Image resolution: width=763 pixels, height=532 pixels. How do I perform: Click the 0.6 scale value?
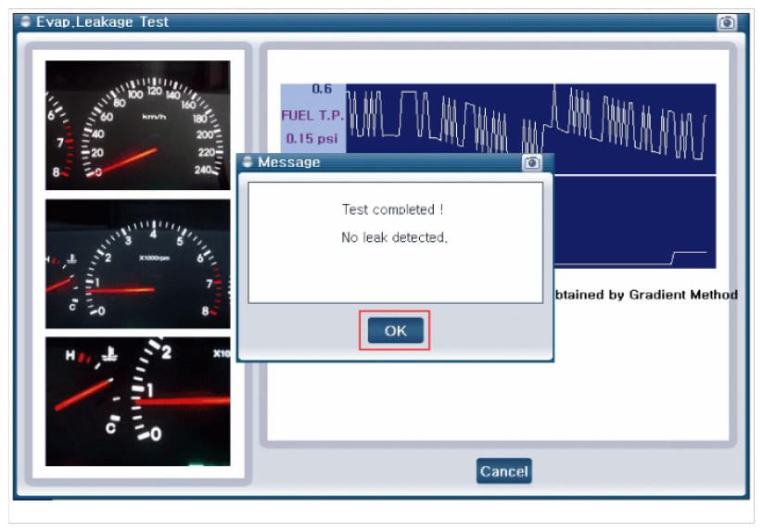[x=322, y=89]
